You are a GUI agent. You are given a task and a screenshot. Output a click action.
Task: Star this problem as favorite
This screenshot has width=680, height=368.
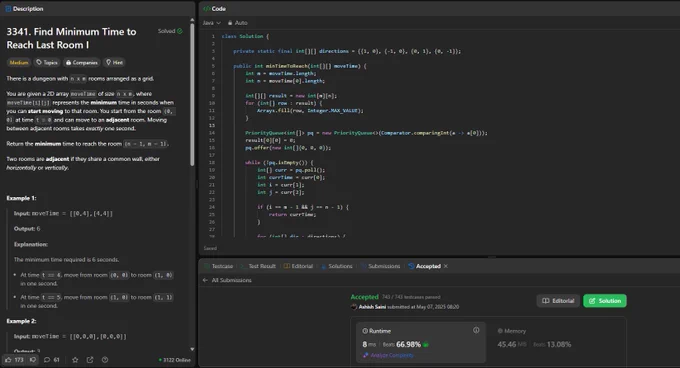pyautogui.click(x=75, y=360)
